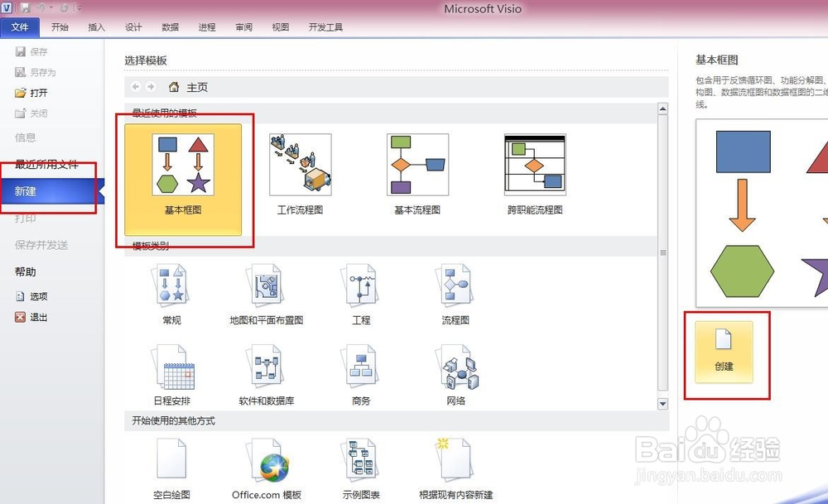Switch to the 开始 ribbon tab
828x504 pixels.
(x=60, y=27)
